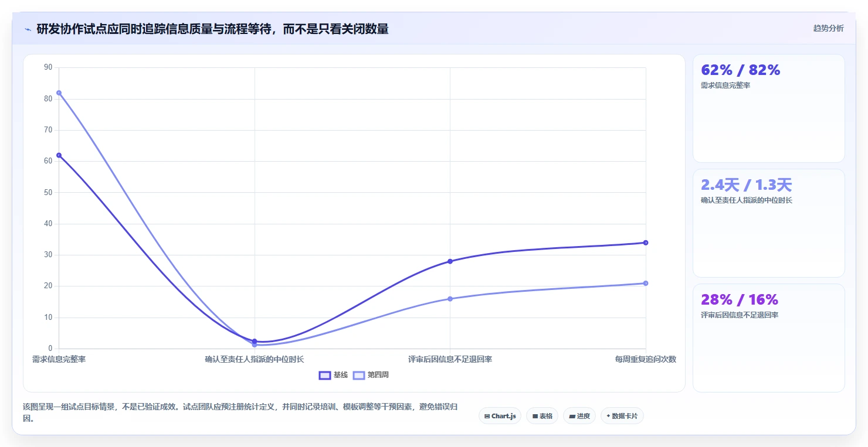This screenshot has height=447, width=868.
Task: Click y-axis tick label 90
Action: point(48,67)
